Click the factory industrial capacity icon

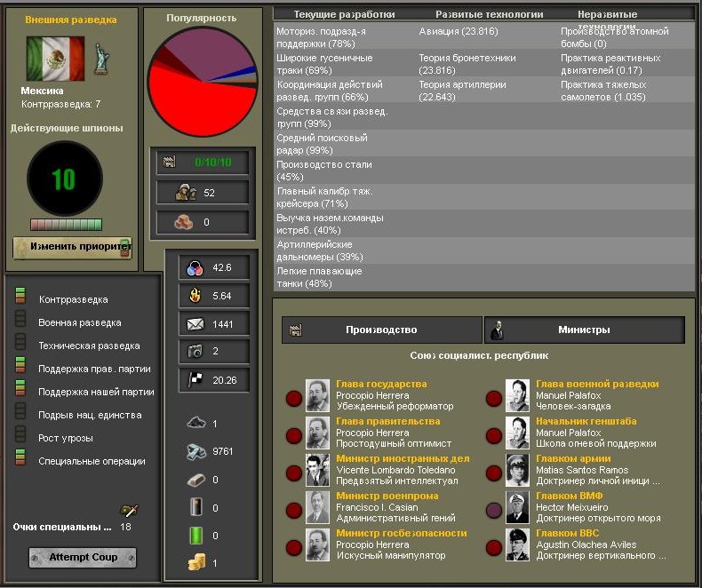tap(169, 162)
